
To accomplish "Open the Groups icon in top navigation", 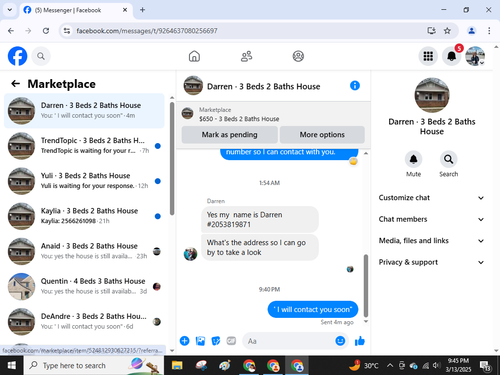I will [x=298, y=56].
